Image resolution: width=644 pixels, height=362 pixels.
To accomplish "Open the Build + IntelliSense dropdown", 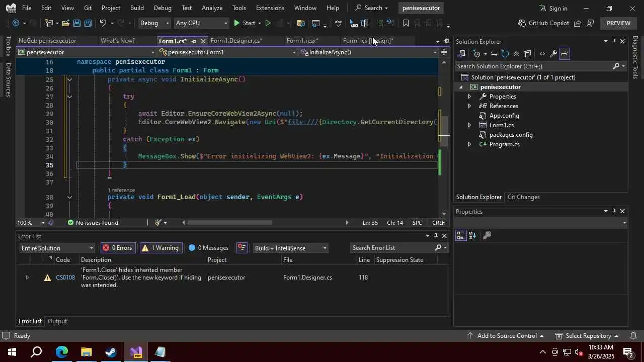I will (x=290, y=248).
